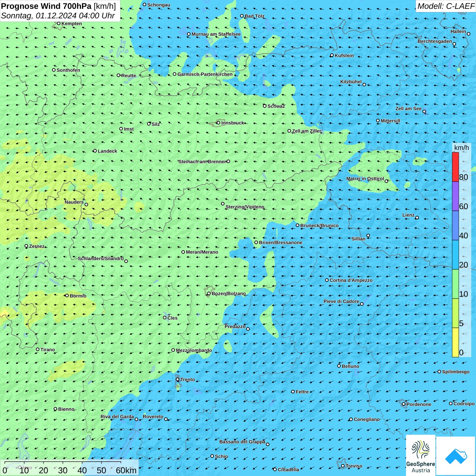Click the 'Steinach am Brenner' label
This screenshot has height=476, width=476.
click(202, 161)
